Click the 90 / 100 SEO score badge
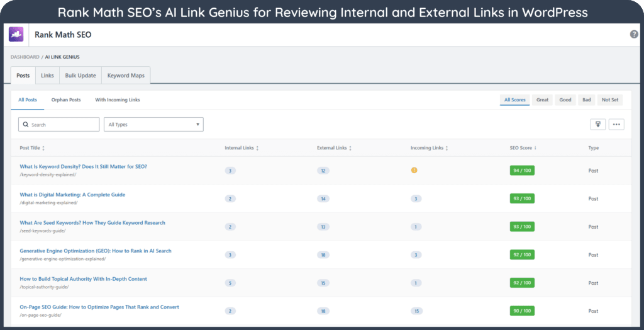The image size is (644, 330). 522,311
